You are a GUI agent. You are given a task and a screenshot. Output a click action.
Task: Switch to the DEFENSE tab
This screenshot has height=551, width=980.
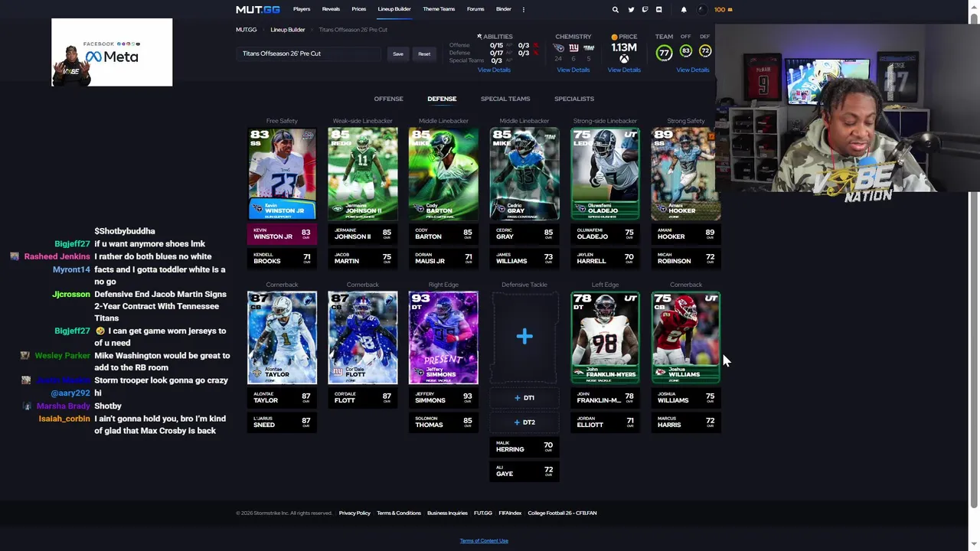[x=442, y=99]
